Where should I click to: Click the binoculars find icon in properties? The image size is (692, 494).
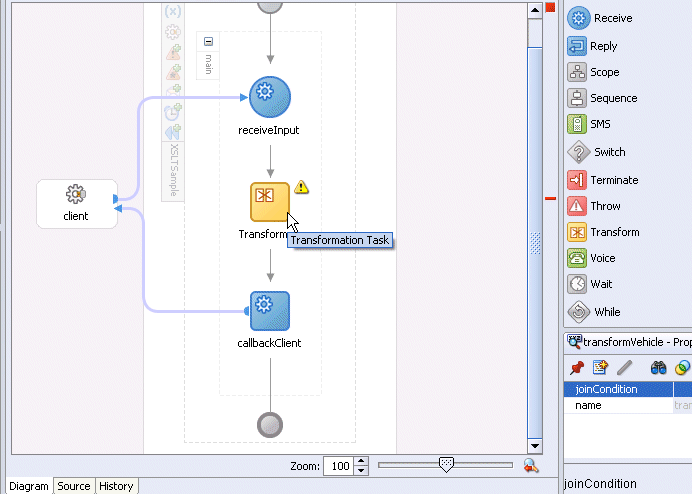pos(658,367)
